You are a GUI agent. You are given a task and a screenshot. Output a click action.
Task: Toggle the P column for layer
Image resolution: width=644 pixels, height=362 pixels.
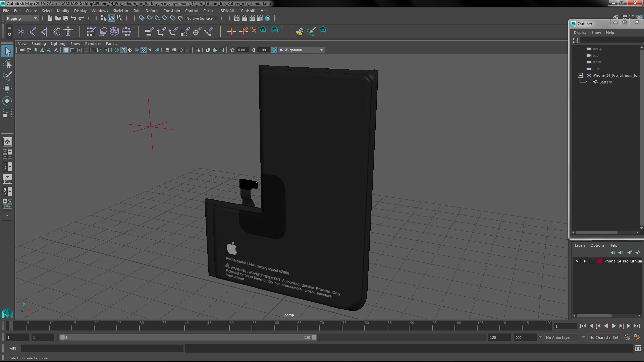tap(585, 261)
